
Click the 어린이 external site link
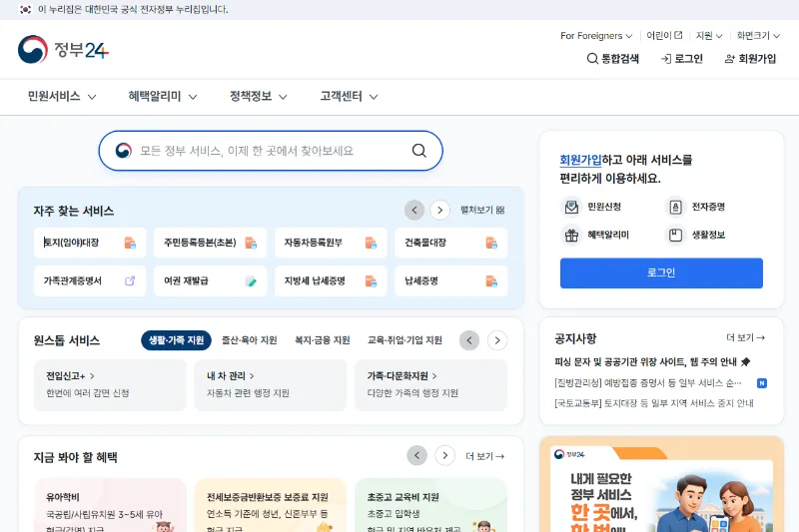[664, 35]
